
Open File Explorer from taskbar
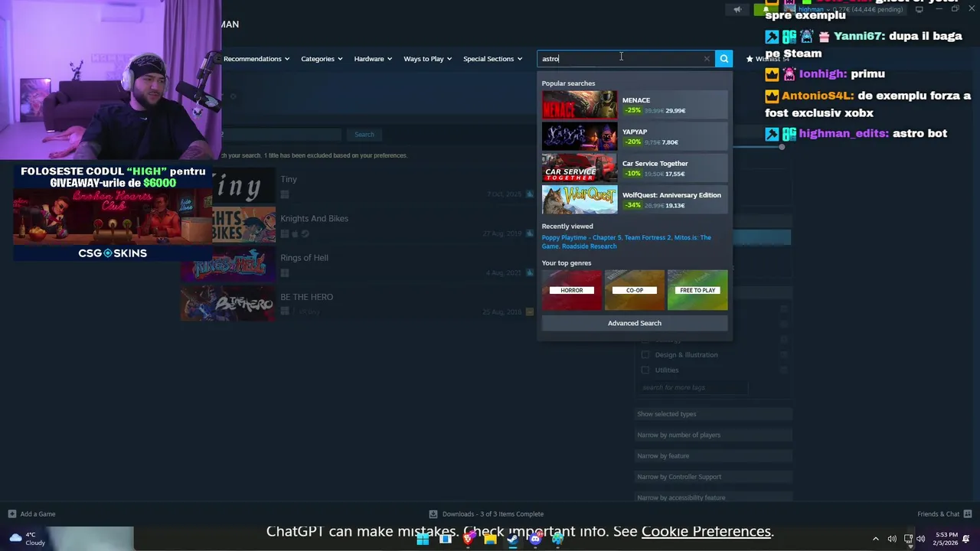tap(490, 540)
